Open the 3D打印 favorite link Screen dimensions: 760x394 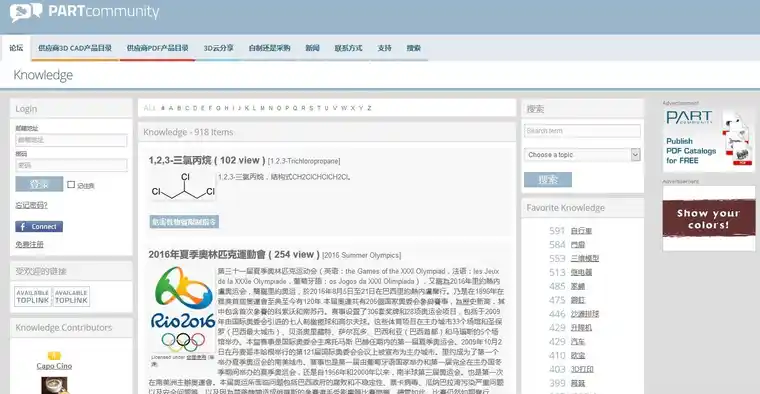tap(582, 369)
